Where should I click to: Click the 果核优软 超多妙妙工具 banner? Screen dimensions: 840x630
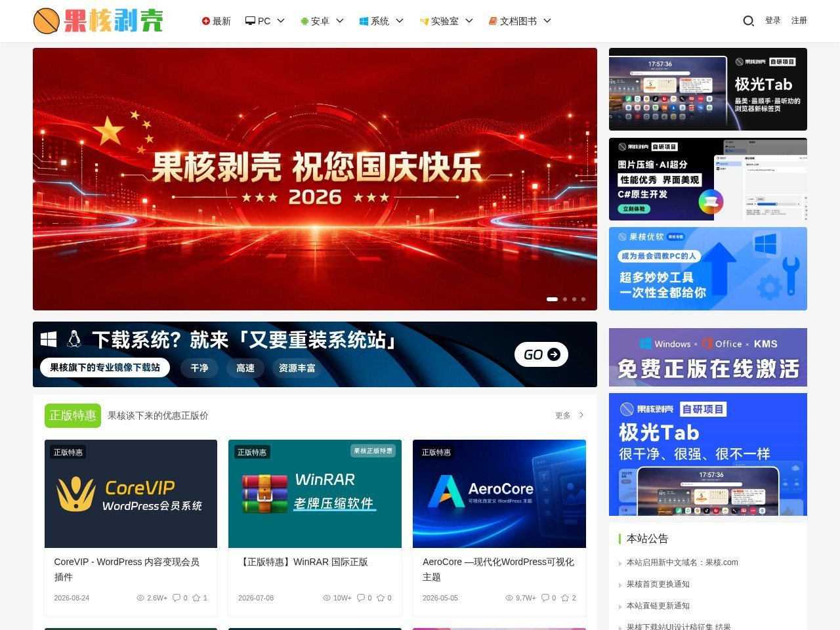point(708,268)
